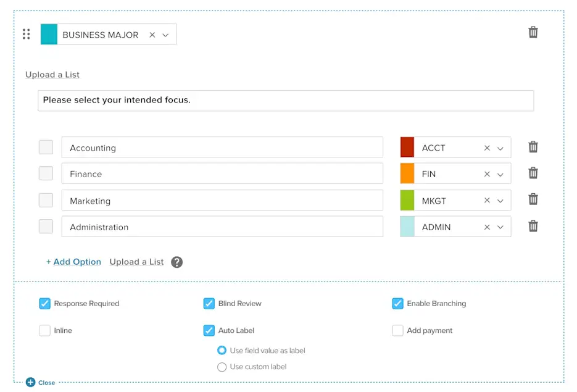This screenshot has width=577, height=392.
Task: Tick the checkbox beside Accounting
Action: (46, 147)
